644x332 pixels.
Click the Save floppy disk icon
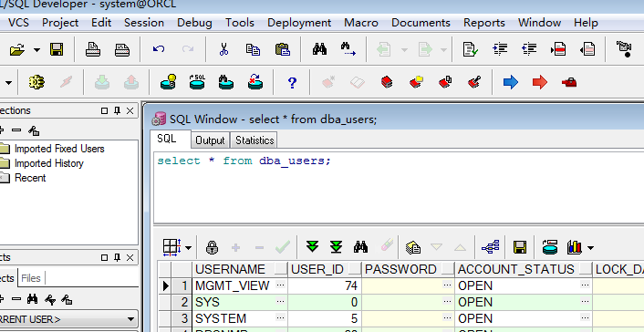[x=57, y=50]
